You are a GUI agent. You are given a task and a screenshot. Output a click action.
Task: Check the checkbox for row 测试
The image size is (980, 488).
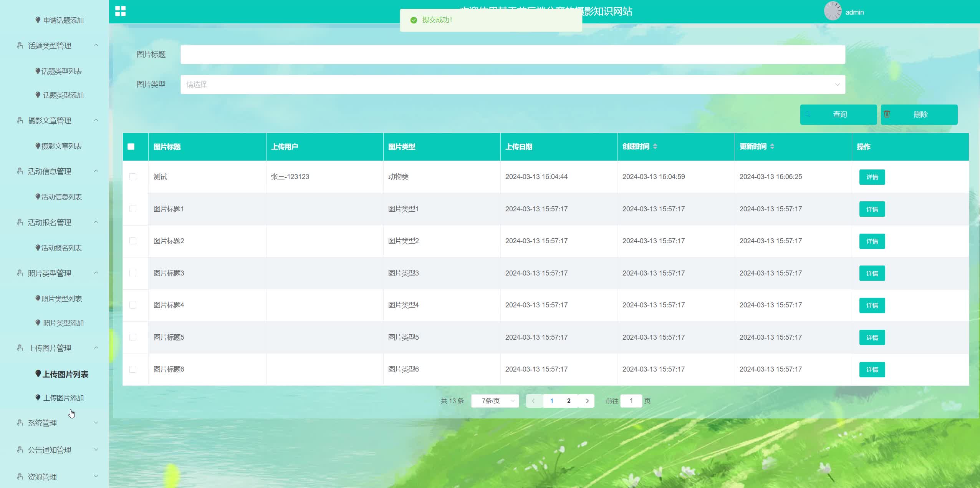(133, 177)
